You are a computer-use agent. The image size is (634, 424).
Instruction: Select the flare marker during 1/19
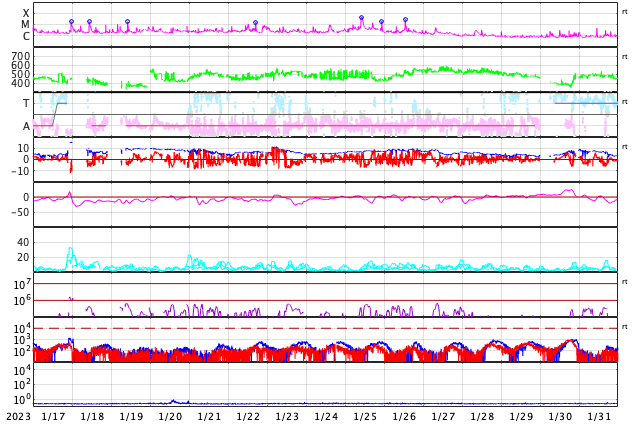tap(127, 21)
